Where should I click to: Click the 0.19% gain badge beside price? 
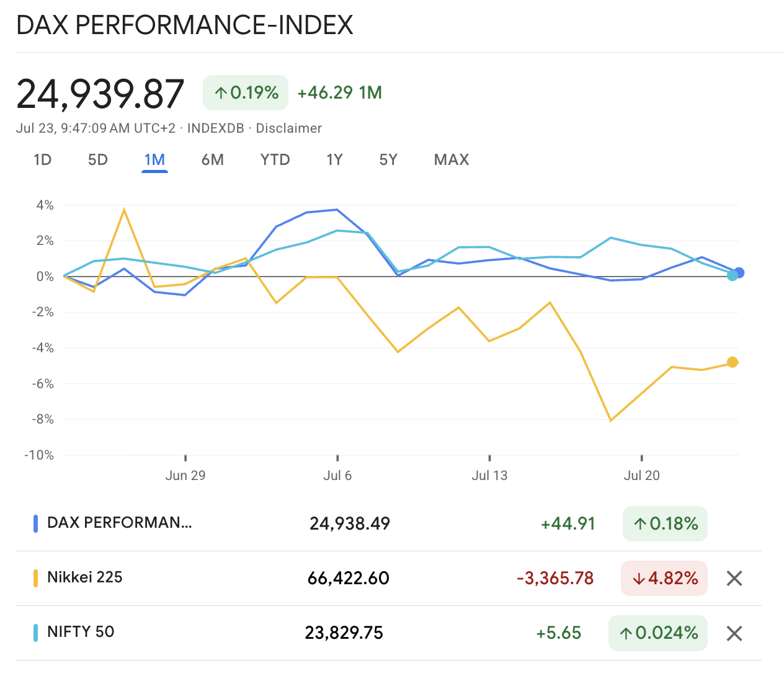(246, 93)
